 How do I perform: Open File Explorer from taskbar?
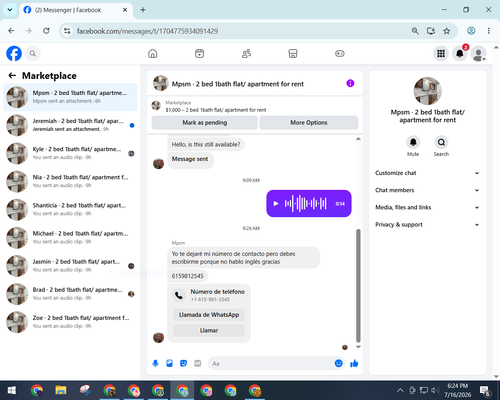61,390
